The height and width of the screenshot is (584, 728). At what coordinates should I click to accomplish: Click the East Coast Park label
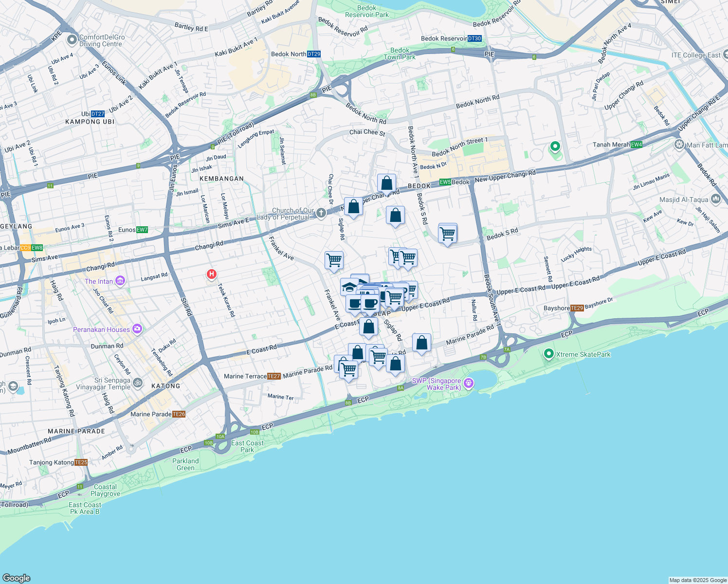(247, 446)
